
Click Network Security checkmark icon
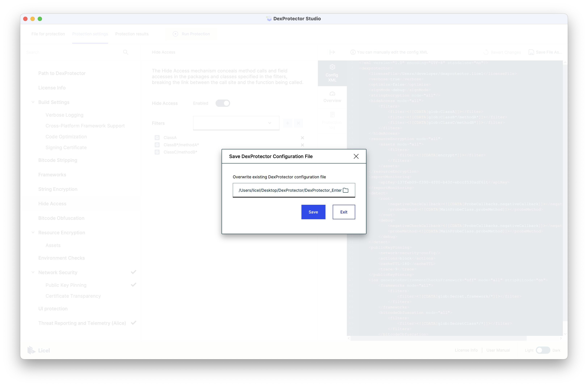[133, 272]
